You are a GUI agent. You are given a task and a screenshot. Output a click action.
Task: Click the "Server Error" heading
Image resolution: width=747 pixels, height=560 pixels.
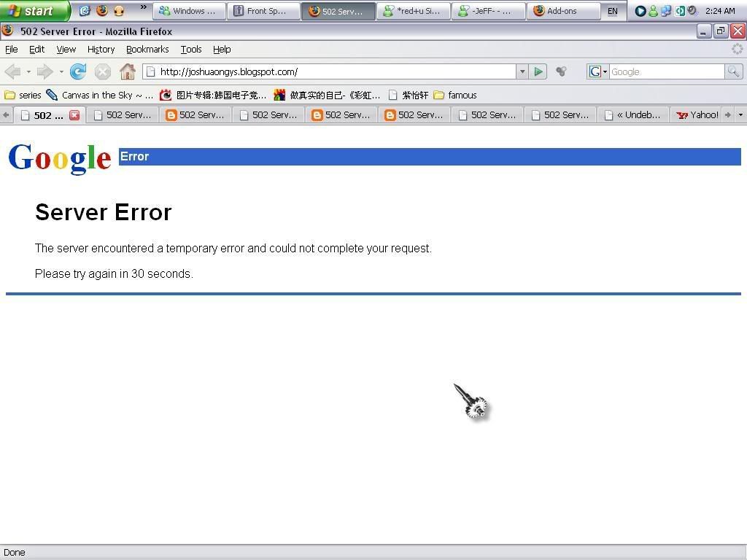pyautogui.click(x=104, y=212)
